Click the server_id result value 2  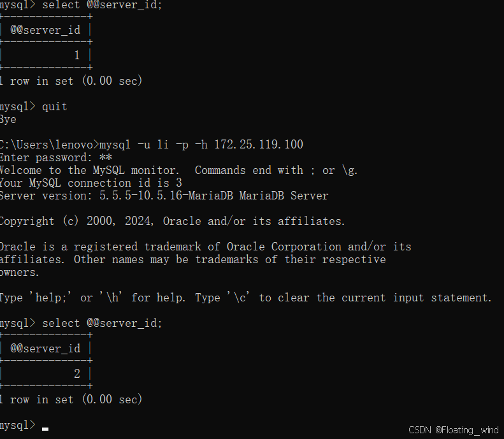click(77, 374)
